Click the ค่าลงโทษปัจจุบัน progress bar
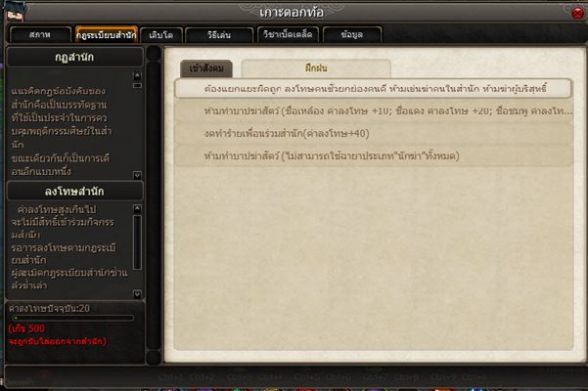 [x=73, y=318]
